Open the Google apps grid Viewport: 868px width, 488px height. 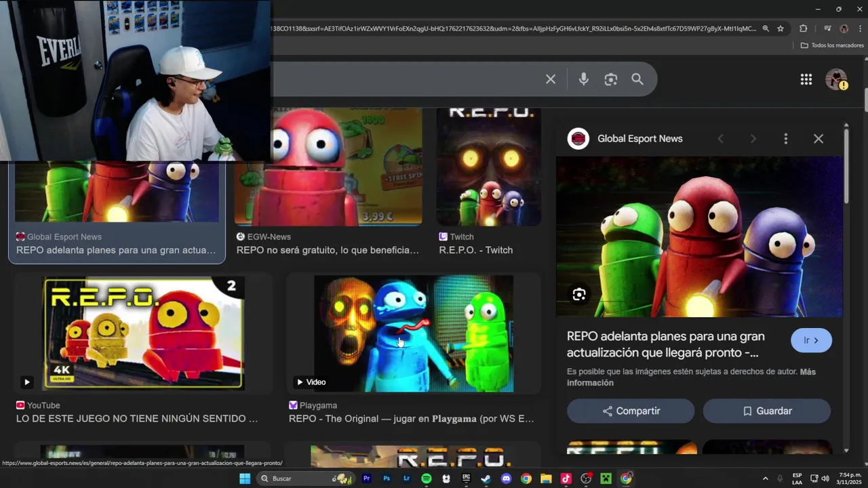[x=806, y=79]
